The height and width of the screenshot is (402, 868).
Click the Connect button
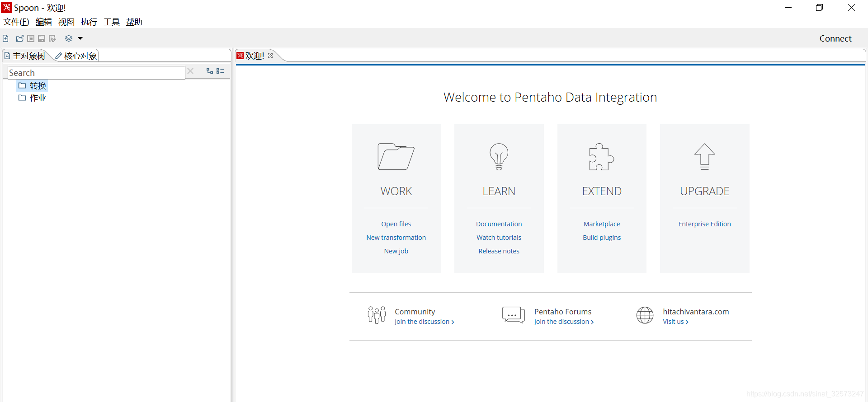tap(835, 38)
